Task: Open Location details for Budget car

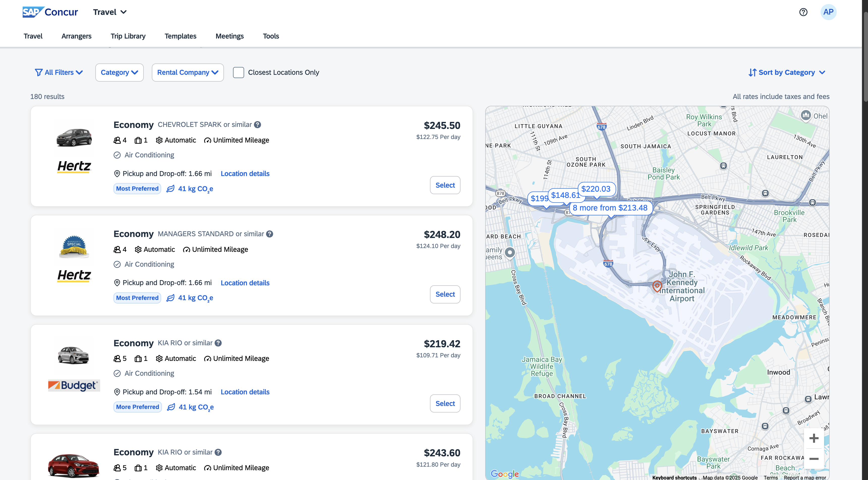Action: pos(245,392)
